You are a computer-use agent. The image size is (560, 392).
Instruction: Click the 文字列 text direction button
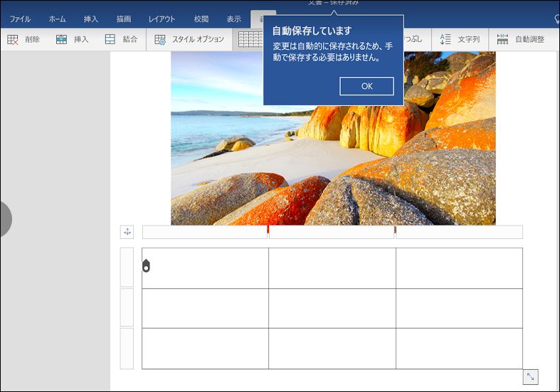coord(460,39)
